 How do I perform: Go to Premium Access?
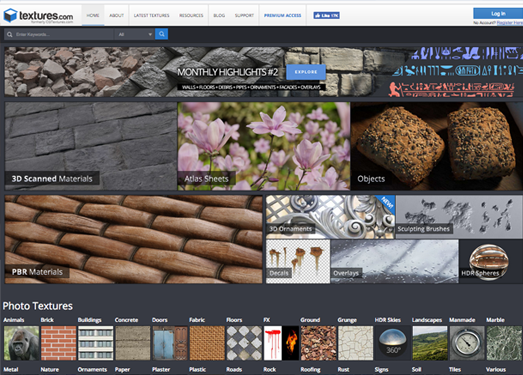(x=283, y=15)
